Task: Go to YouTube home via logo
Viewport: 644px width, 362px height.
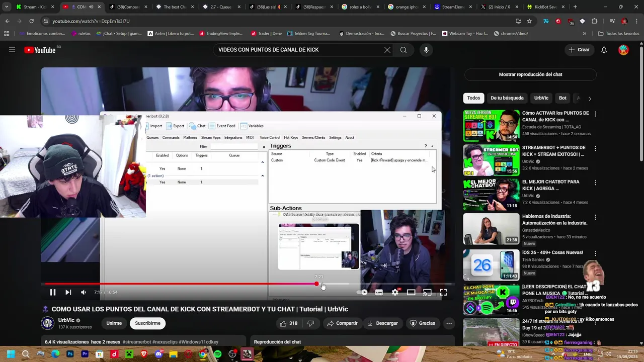Action: (x=40, y=50)
